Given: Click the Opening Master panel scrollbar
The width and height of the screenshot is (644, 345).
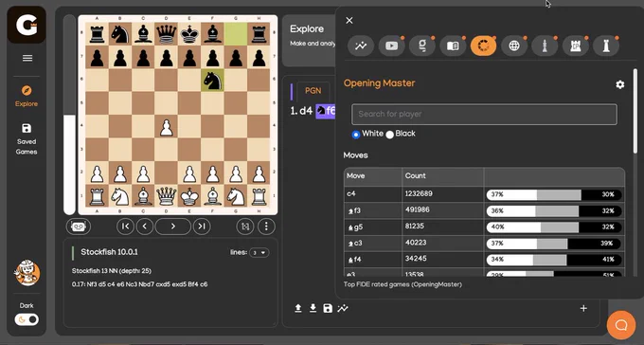Looking at the screenshot, I should (x=635, y=111).
